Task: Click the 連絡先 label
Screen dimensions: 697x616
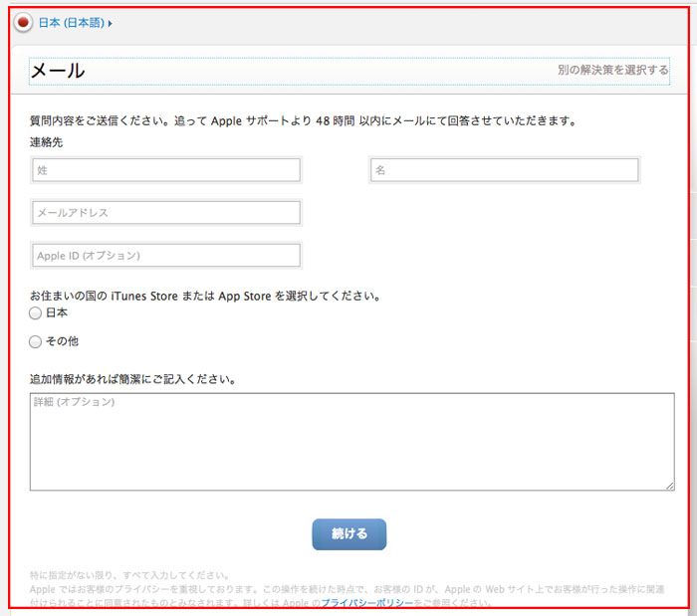Action: pos(46,142)
